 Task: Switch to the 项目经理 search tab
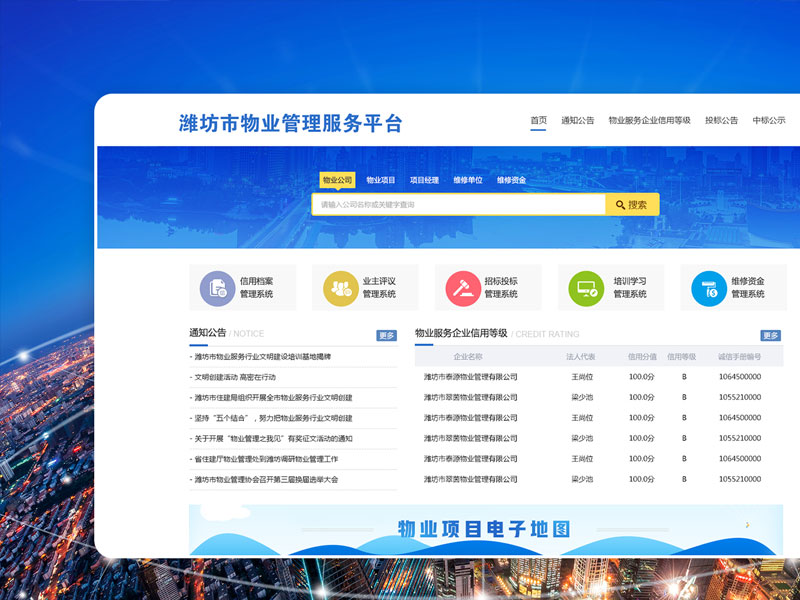(424, 180)
